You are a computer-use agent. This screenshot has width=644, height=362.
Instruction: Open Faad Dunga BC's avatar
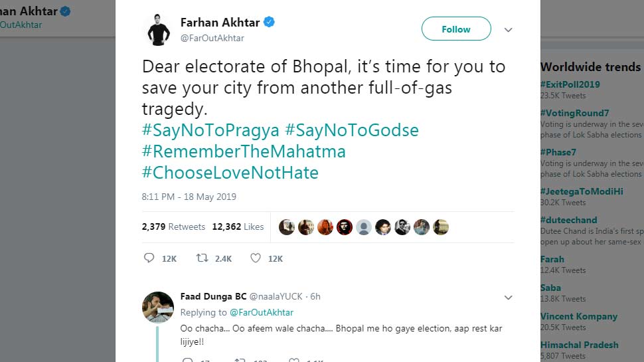pos(158,308)
